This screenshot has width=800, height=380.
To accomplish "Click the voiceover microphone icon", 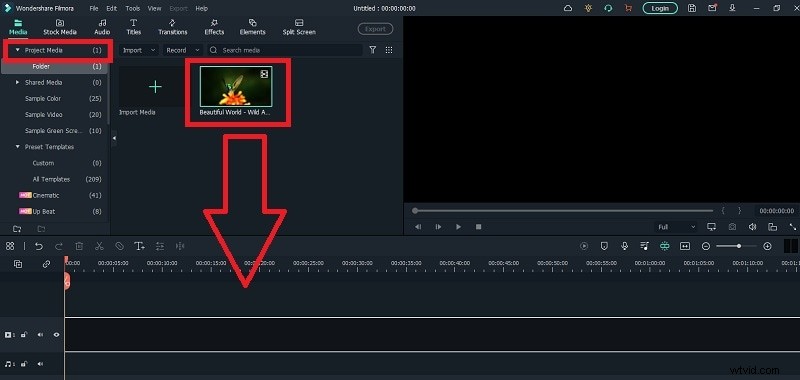I will (x=624, y=246).
